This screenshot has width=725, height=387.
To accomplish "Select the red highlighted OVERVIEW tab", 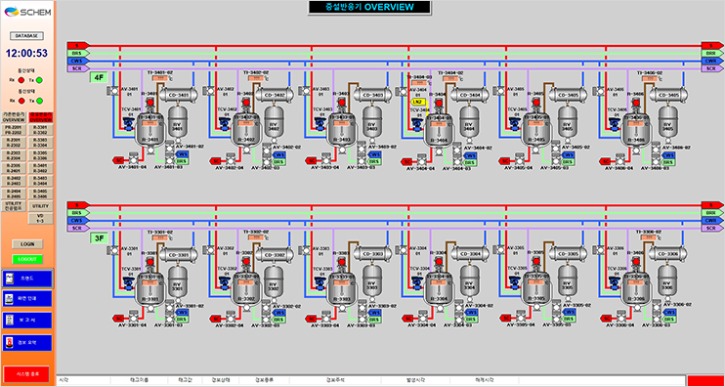I will [41, 117].
